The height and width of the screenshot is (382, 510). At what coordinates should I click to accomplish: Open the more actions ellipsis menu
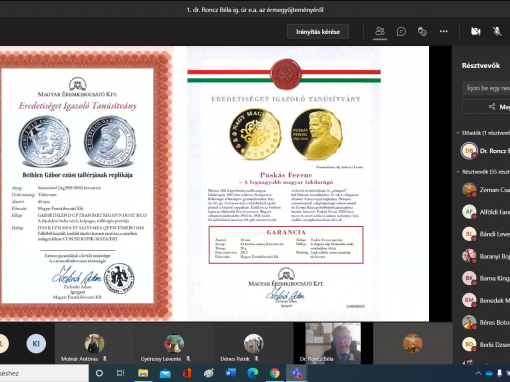pos(443,31)
